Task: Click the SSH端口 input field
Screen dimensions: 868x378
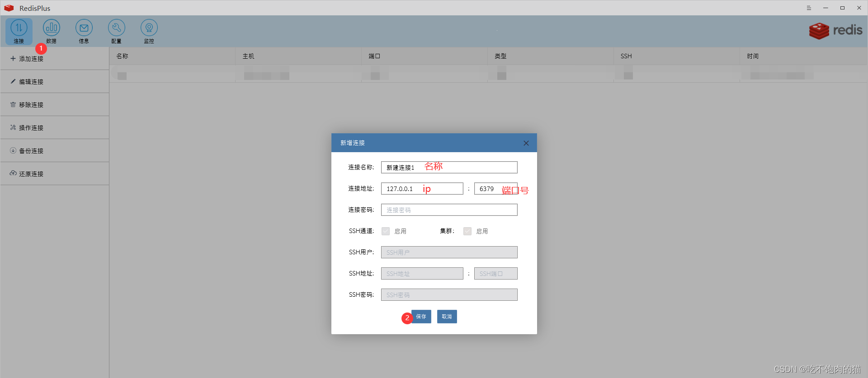Action: coord(496,274)
